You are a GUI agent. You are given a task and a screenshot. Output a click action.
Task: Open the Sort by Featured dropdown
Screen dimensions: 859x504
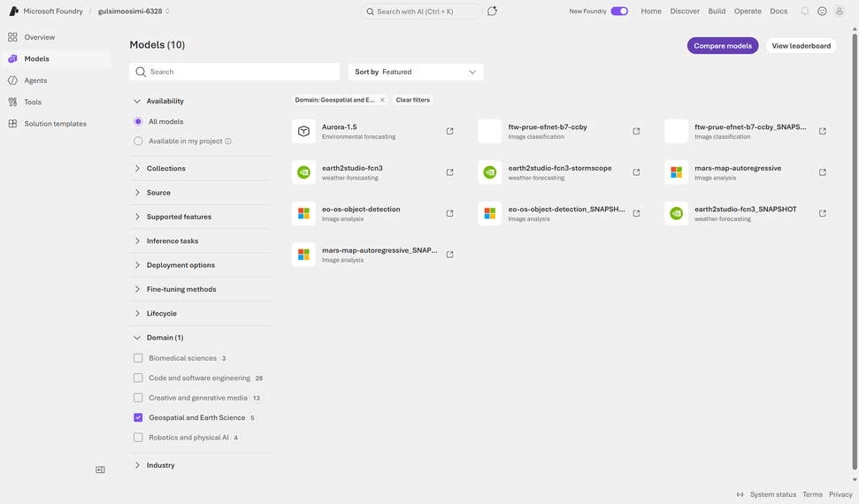click(x=416, y=72)
